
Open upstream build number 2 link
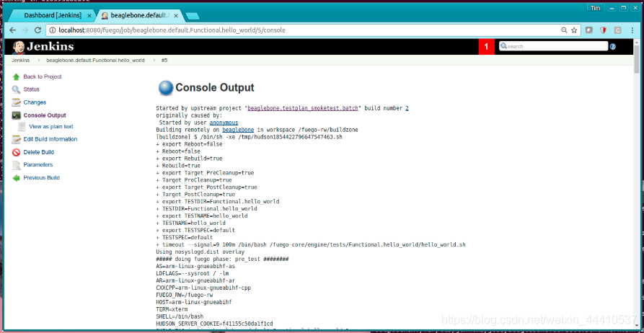407,108
